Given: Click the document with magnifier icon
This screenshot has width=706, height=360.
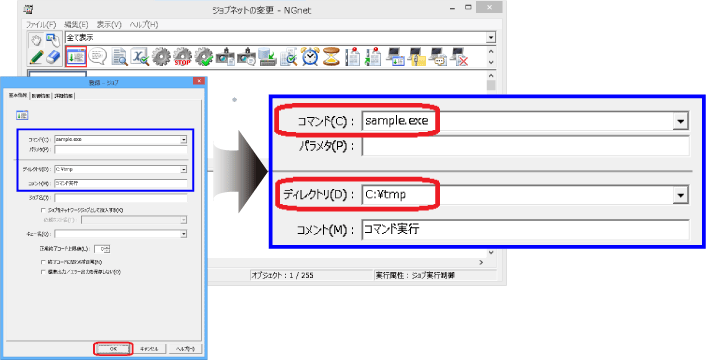Looking at the screenshot, I should 119,57.
